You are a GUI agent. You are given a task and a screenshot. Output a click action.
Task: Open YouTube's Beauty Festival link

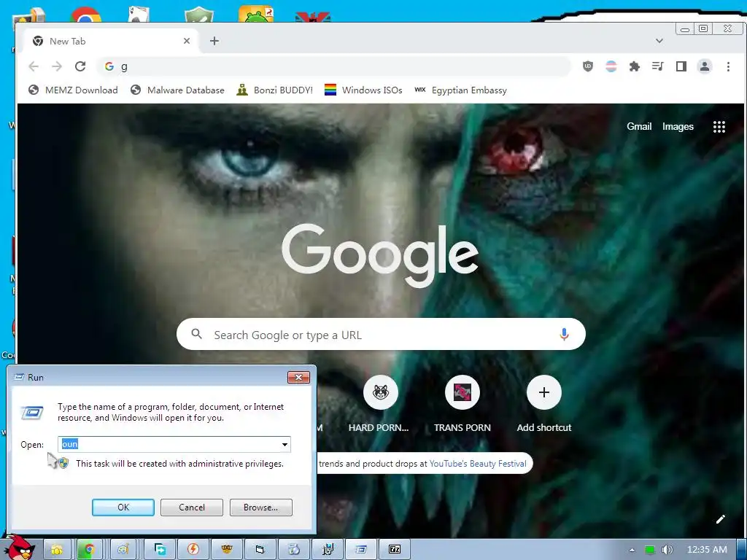pyautogui.click(x=478, y=463)
